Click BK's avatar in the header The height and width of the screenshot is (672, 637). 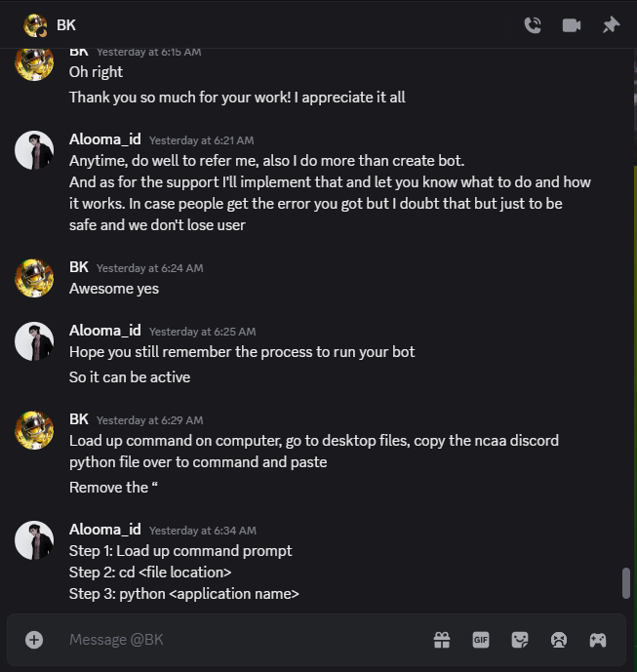click(x=35, y=25)
